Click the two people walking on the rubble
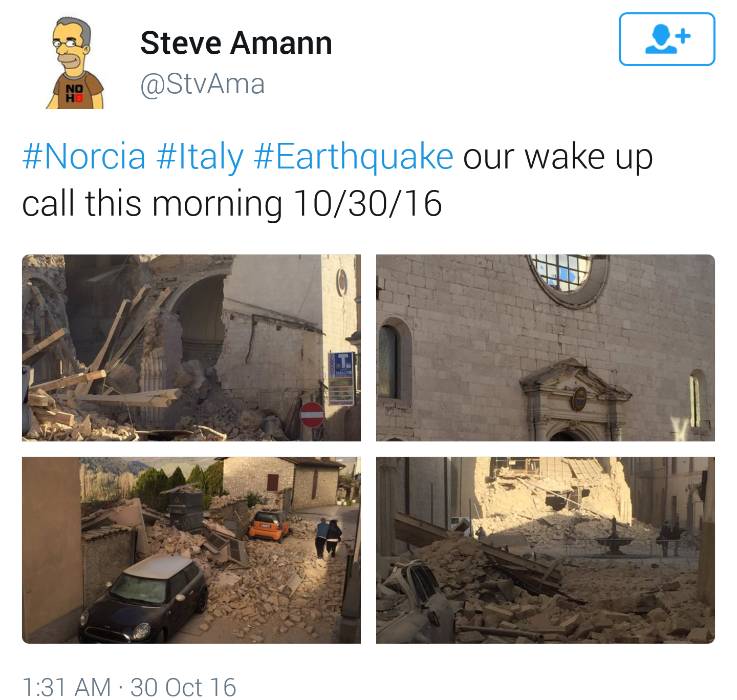Screen dimensions: 737x700 point(328,537)
